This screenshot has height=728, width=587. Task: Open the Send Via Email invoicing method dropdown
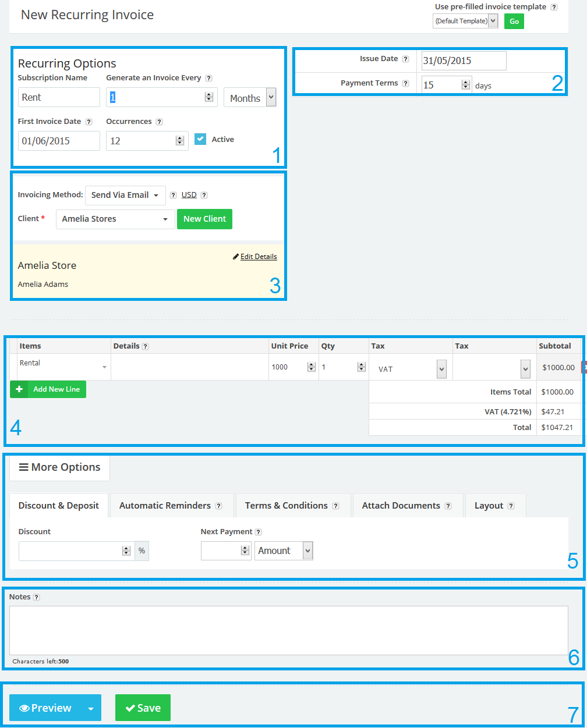click(x=125, y=195)
